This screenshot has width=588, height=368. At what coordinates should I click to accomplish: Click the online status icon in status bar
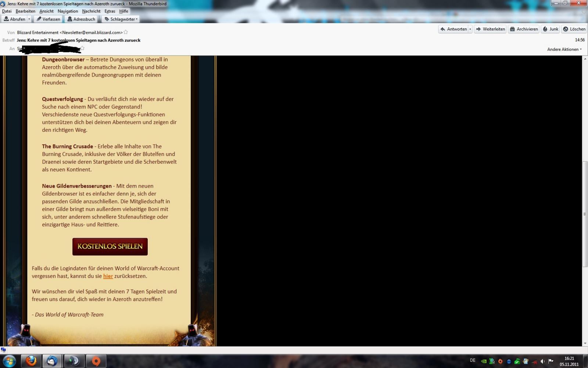[x=3, y=350]
